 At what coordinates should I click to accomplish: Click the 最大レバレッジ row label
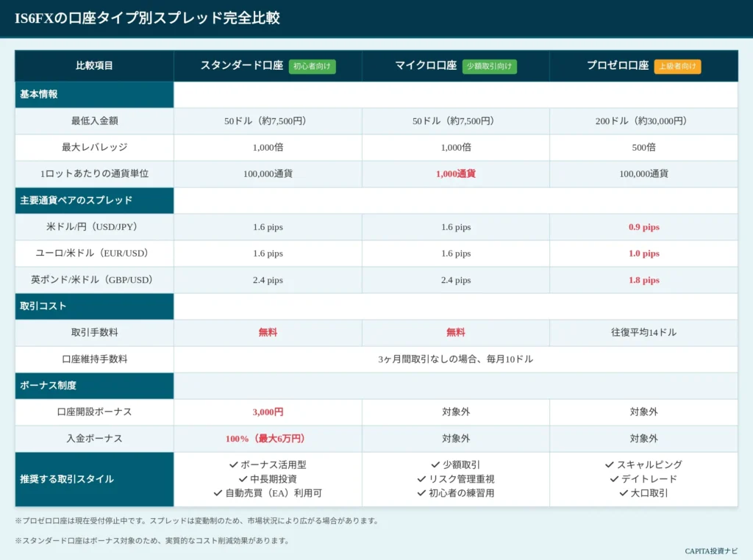(x=95, y=147)
